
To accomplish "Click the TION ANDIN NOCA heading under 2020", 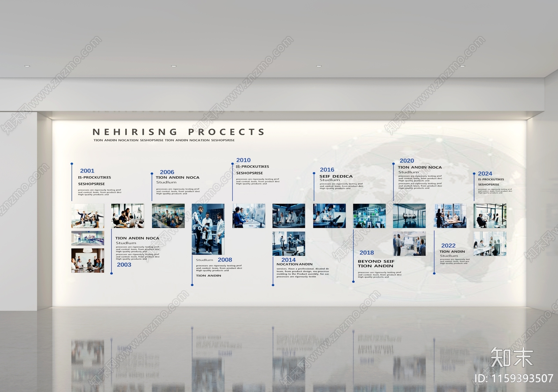I will tap(420, 167).
